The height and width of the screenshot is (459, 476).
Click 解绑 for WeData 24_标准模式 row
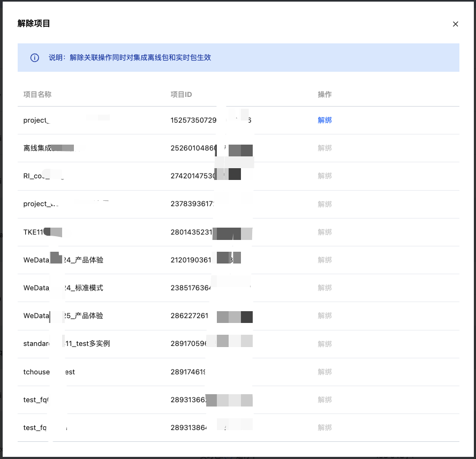point(324,288)
